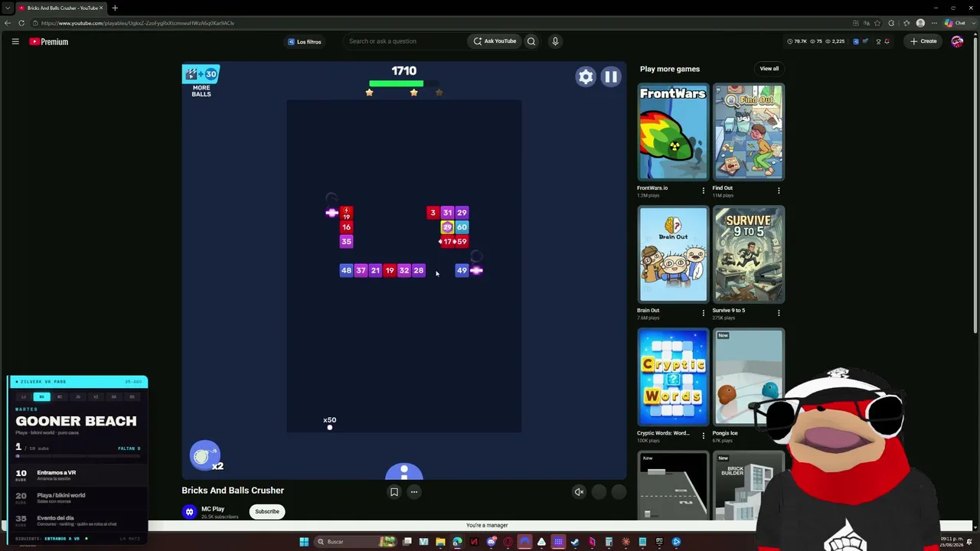Viewport: 980px width, 551px height.
Task: Select the Bricks And Balls Crusher tab
Action: [x=61, y=8]
